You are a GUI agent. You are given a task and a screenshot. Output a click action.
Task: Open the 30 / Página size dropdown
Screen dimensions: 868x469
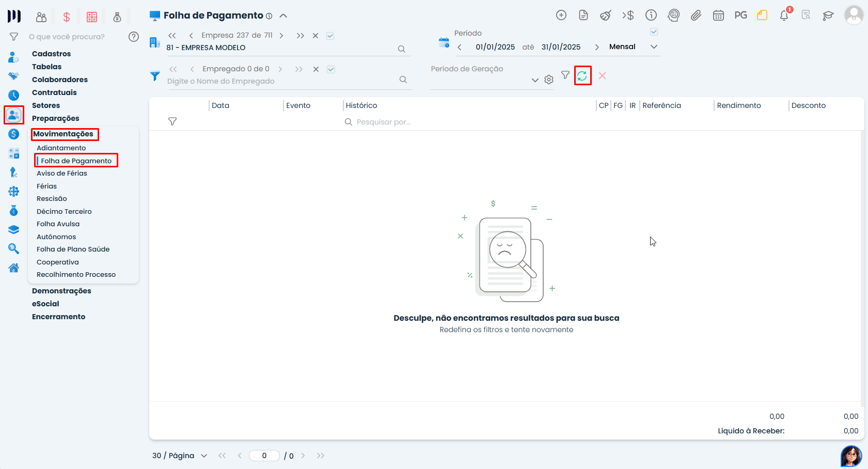point(203,456)
